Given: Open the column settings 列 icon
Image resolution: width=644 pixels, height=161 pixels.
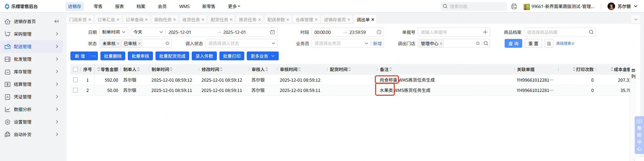Looking at the screenshot, I should point(633,73).
